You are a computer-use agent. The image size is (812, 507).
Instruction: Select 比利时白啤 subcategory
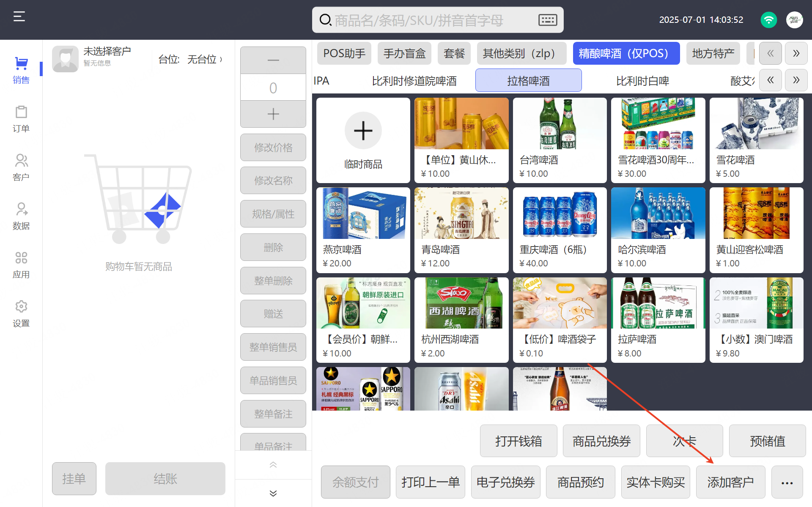coord(642,80)
